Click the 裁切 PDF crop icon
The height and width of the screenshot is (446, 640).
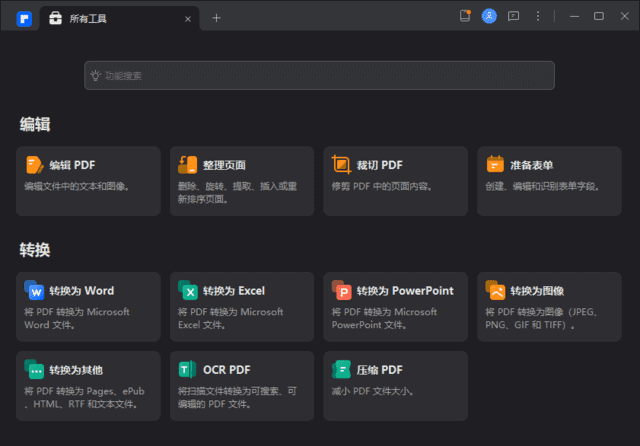(341, 164)
